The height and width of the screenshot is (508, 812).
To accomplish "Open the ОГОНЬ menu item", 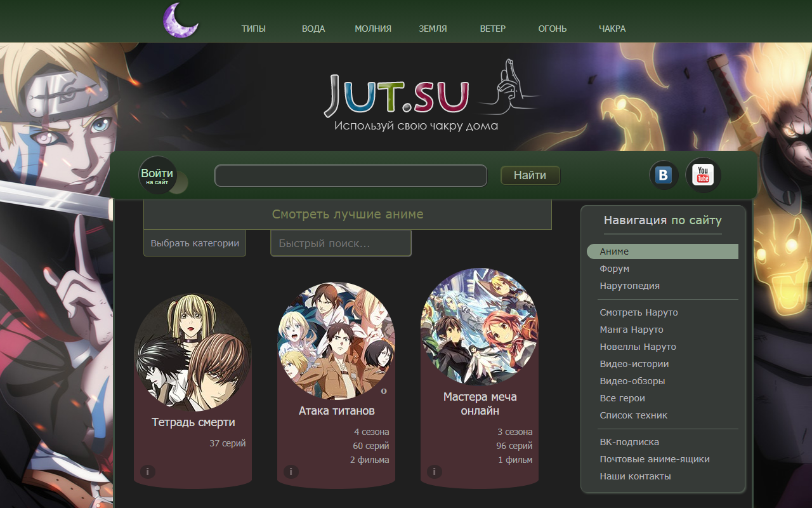I will [x=553, y=29].
